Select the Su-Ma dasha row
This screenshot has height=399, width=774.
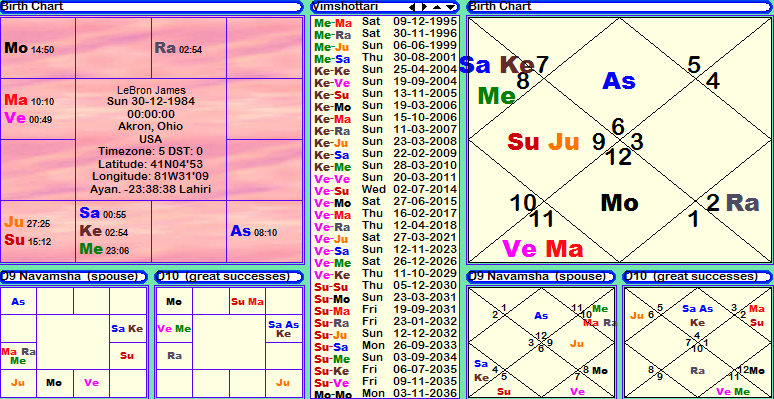click(x=386, y=310)
